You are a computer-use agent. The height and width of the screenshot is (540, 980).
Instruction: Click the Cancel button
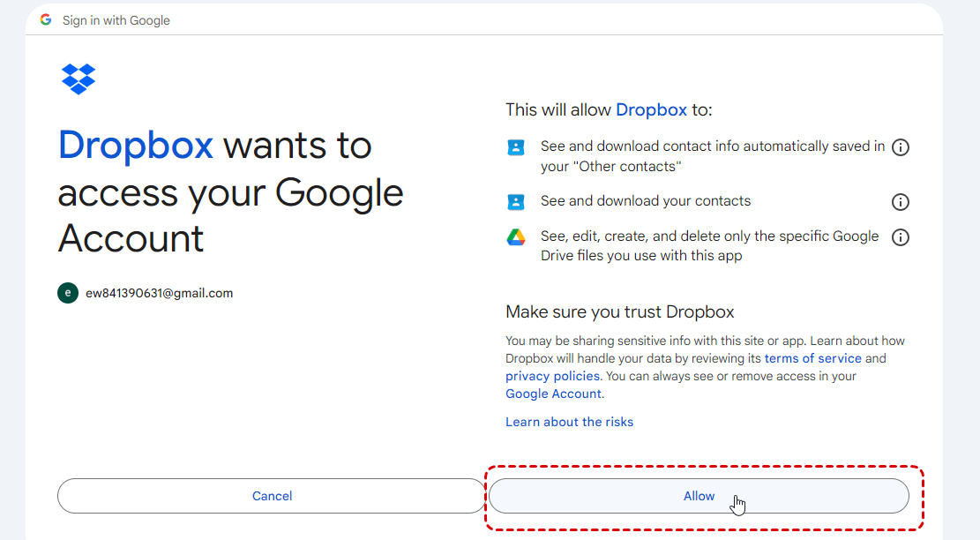(x=272, y=496)
